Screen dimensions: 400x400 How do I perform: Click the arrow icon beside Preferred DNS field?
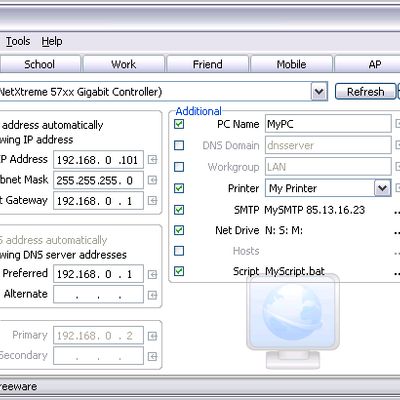[x=152, y=274]
